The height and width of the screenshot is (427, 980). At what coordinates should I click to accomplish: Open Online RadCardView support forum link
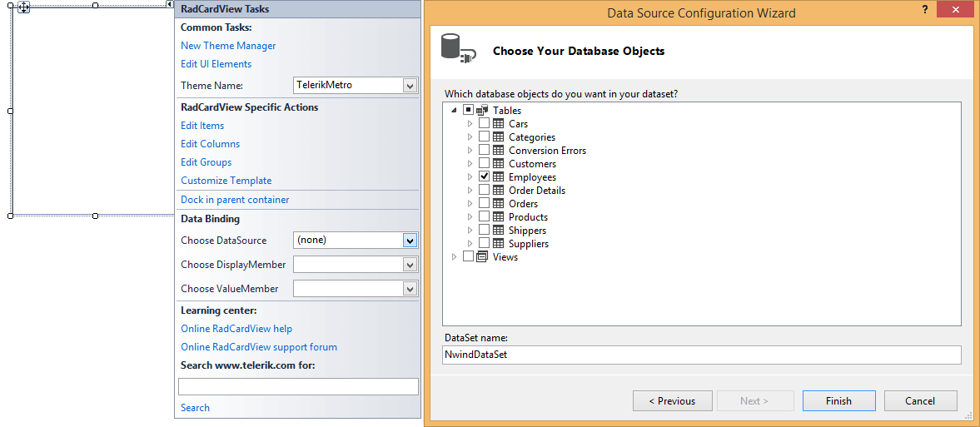[259, 347]
